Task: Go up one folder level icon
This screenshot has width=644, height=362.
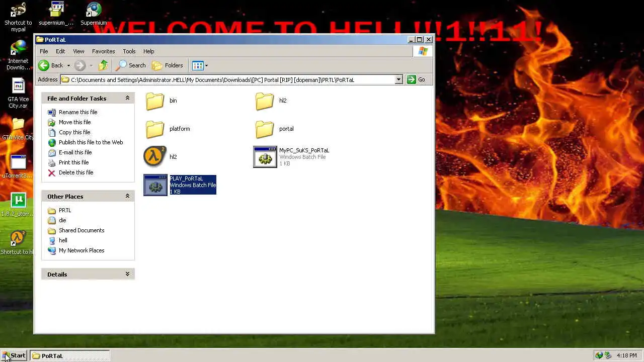Action: (103, 65)
